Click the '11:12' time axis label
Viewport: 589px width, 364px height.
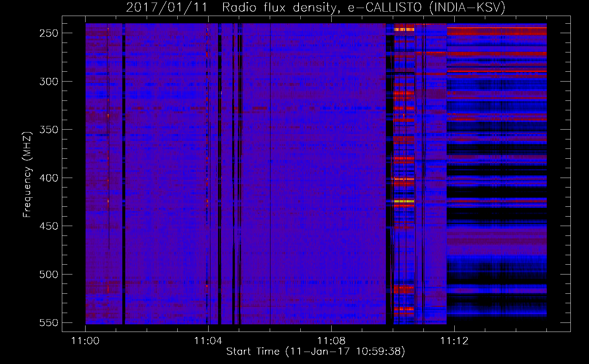(454, 341)
